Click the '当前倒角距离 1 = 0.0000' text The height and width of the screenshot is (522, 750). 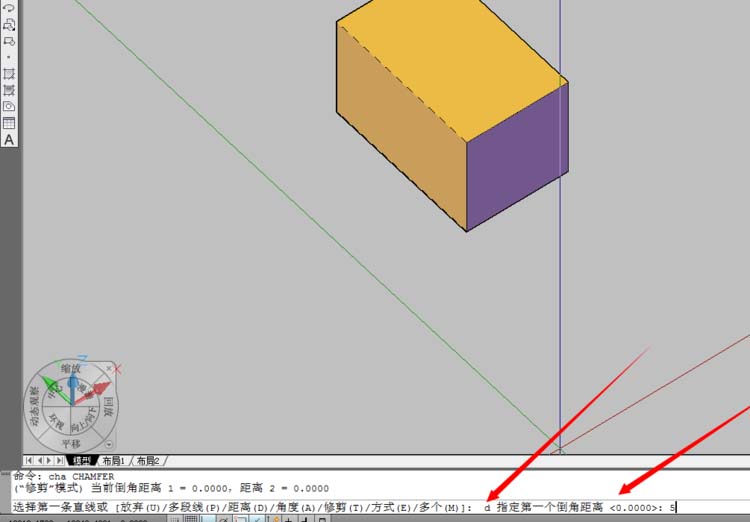(x=159, y=489)
